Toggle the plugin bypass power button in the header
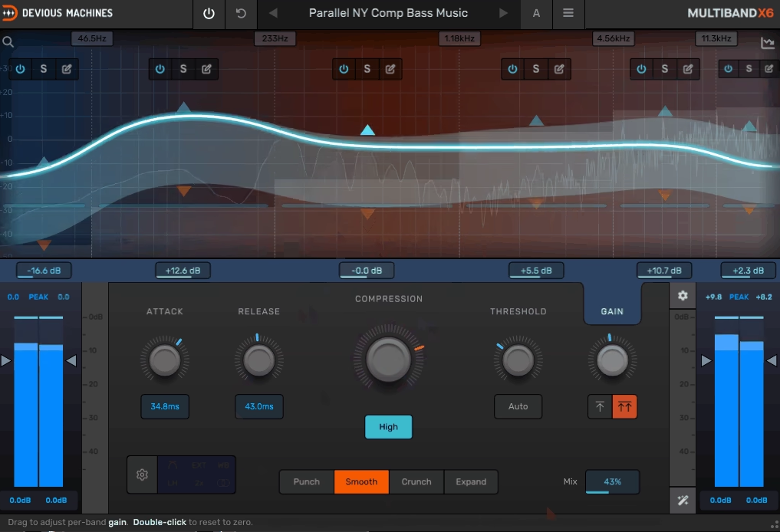Screen dimensions: 780x532 [209, 13]
